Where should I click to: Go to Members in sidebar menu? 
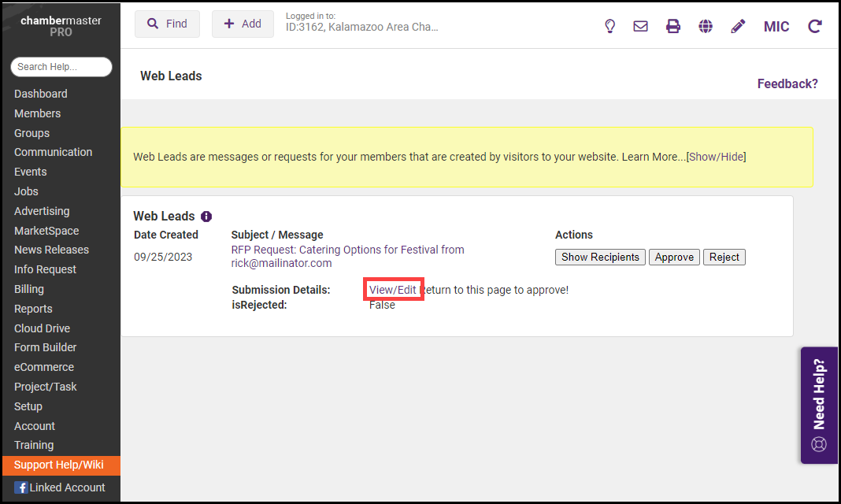[37, 113]
